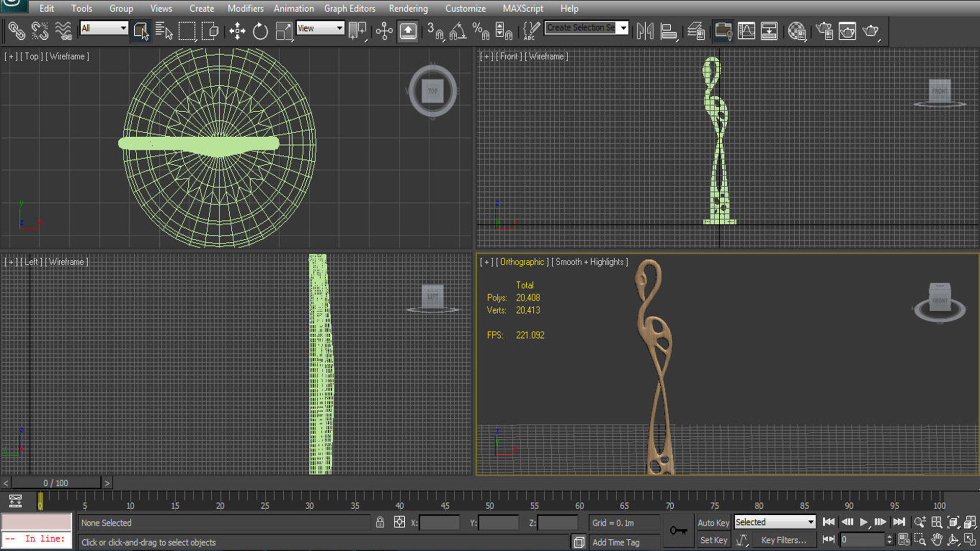Open the Rendering menu
The width and height of the screenshot is (980, 551).
pos(408,8)
